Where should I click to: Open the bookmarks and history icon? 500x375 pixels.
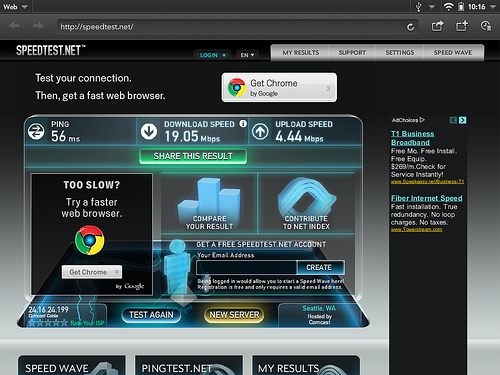[x=486, y=26]
